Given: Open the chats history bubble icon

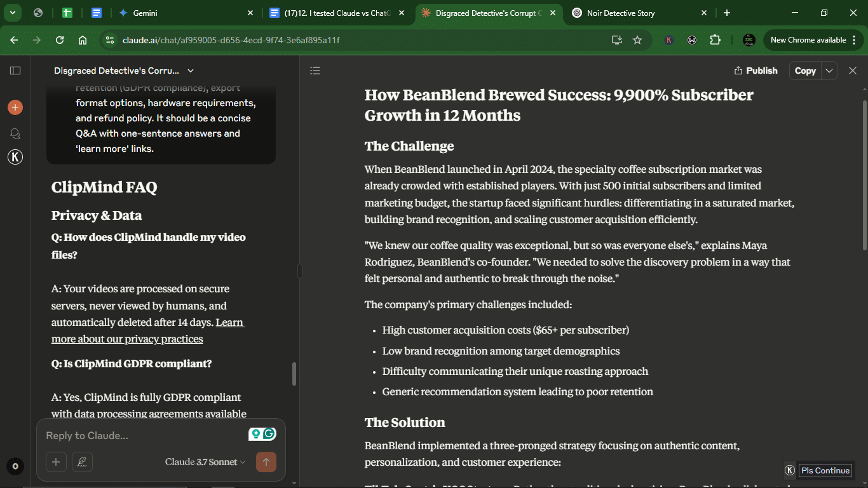Looking at the screenshot, I should point(15,133).
